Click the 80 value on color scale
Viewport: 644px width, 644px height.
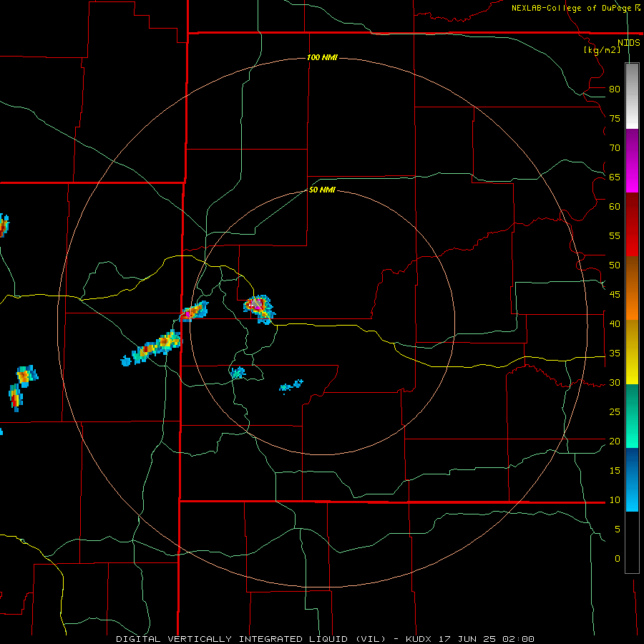coord(615,89)
